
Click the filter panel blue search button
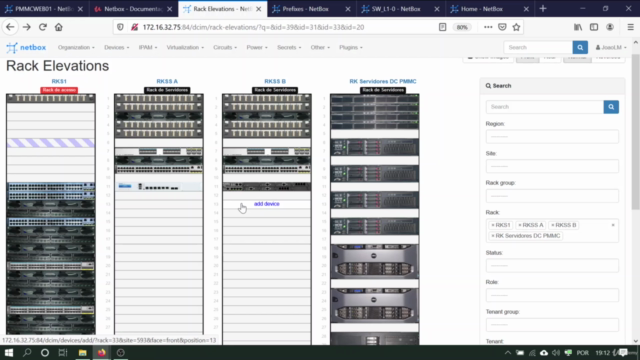(611, 107)
